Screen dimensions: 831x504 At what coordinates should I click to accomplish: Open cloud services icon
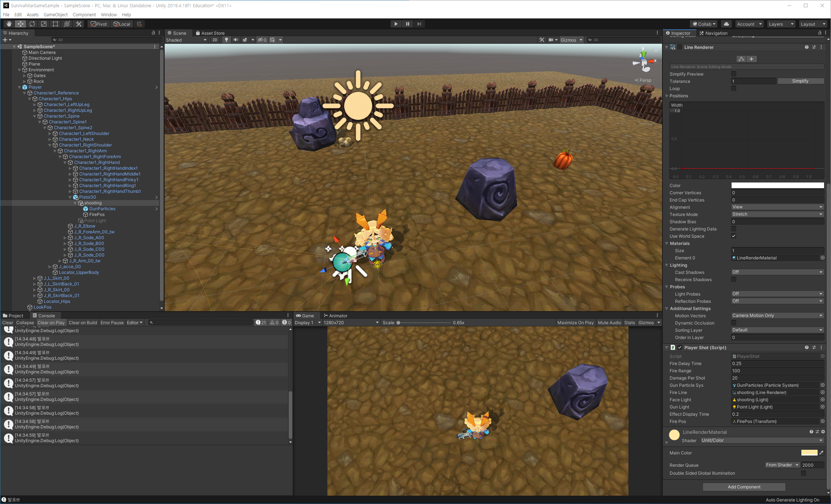point(726,24)
